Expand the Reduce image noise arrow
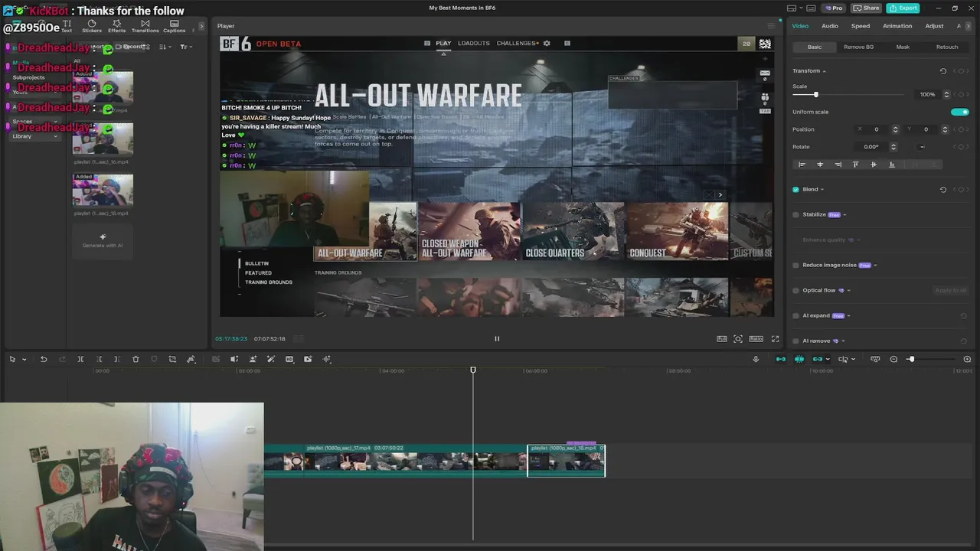This screenshot has width=980, height=551. 875,266
